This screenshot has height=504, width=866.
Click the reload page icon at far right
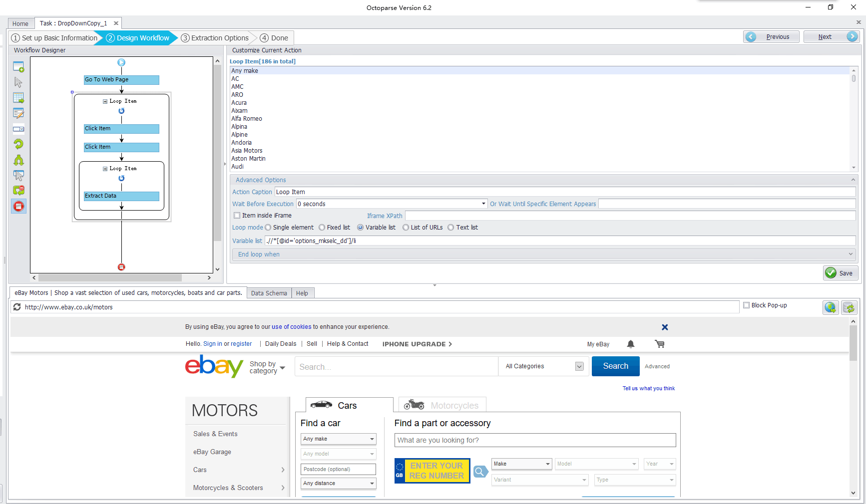click(x=849, y=307)
